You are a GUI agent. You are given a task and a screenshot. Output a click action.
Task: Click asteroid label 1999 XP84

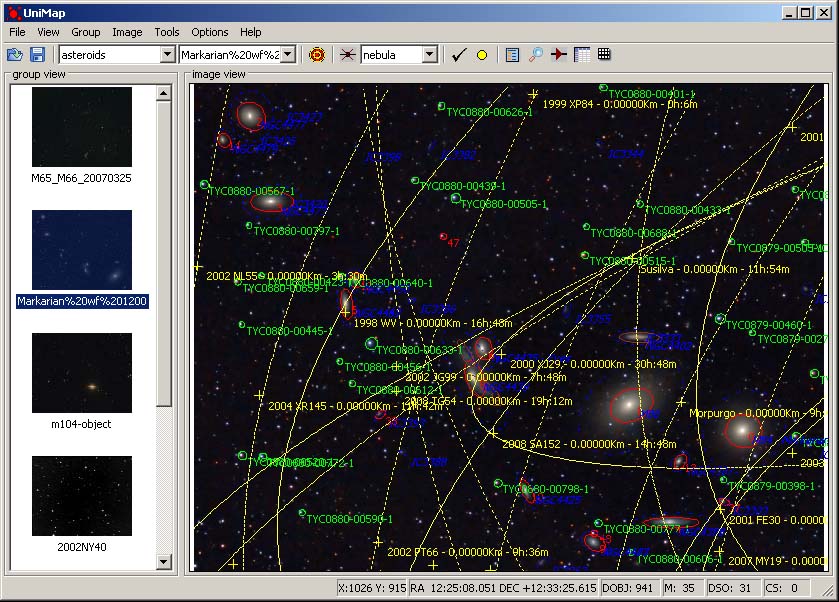coord(620,104)
